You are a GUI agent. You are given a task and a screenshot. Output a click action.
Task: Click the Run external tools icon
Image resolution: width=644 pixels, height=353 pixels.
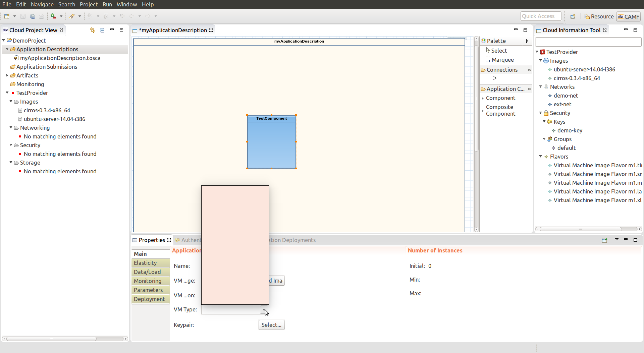click(x=53, y=16)
